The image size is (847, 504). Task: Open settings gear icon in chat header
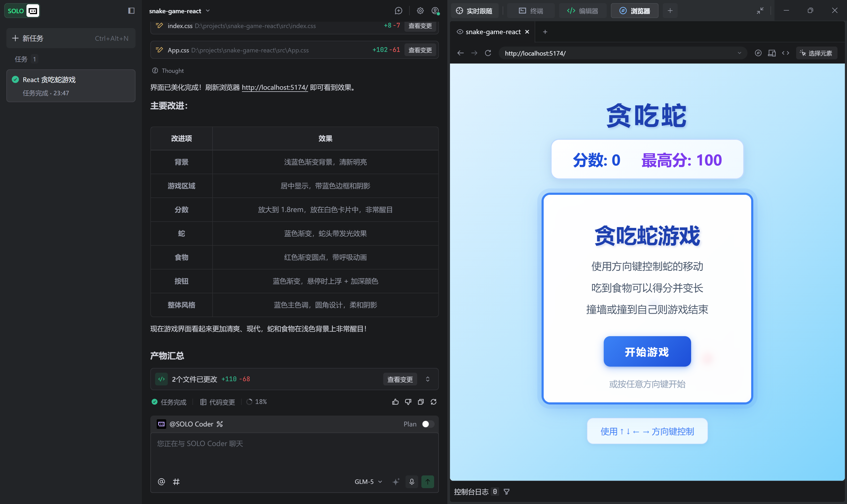point(420,11)
